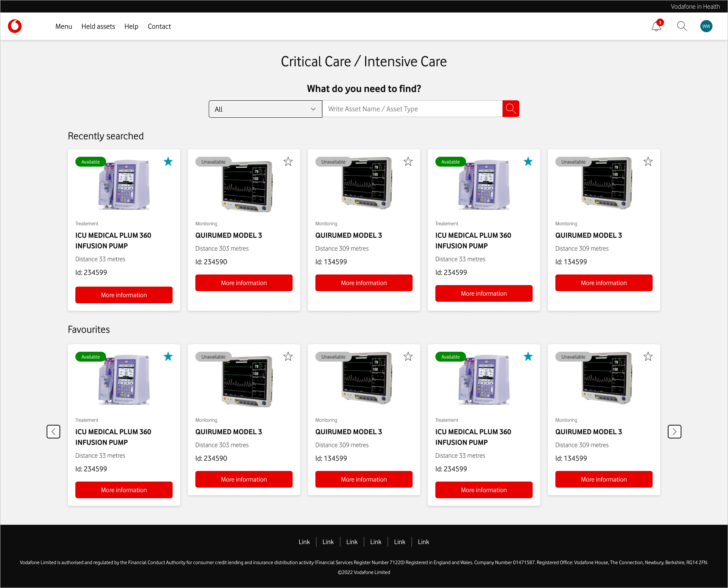The image size is (728, 588).
Task: Open Held assets page
Action: (x=98, y=27)
